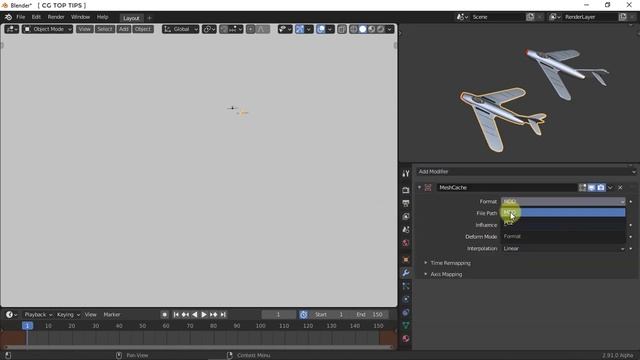Open Tool properties tab
The height and width of the screenshot is (360, 640).
[x=406, y=174]
